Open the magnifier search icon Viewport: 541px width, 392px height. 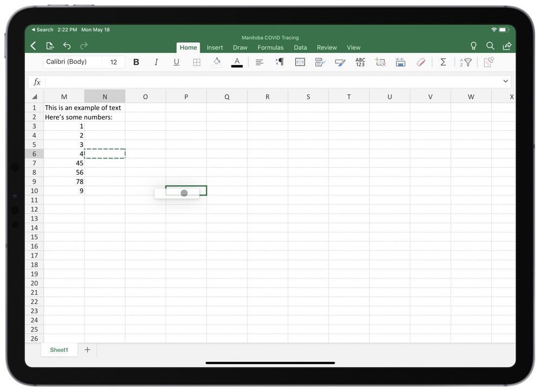(x=490, y=46)
